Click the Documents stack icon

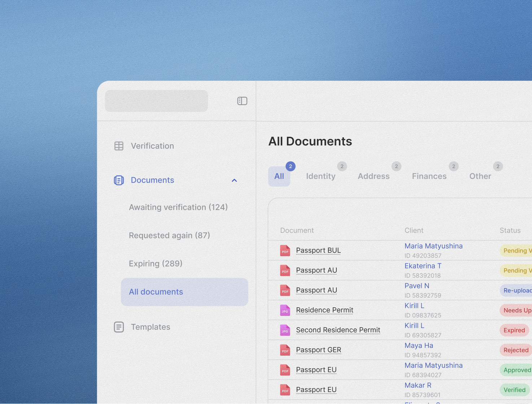(119, 180)
